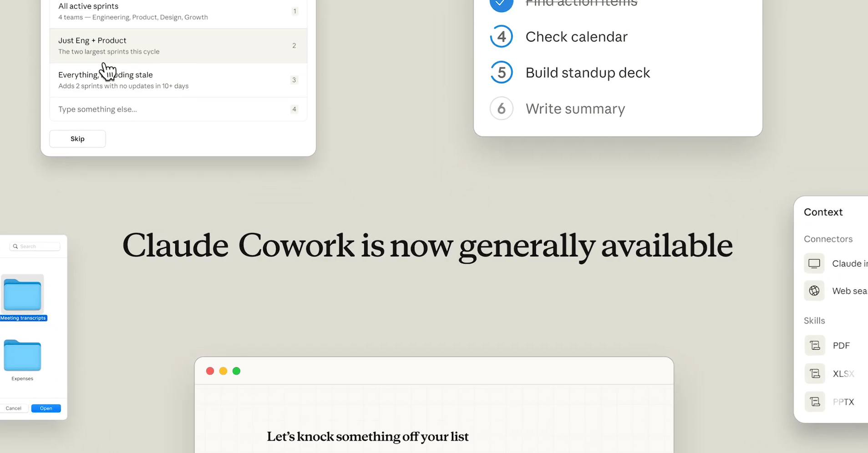
Task: Click the step 5 circle icon
Action: 501,72
